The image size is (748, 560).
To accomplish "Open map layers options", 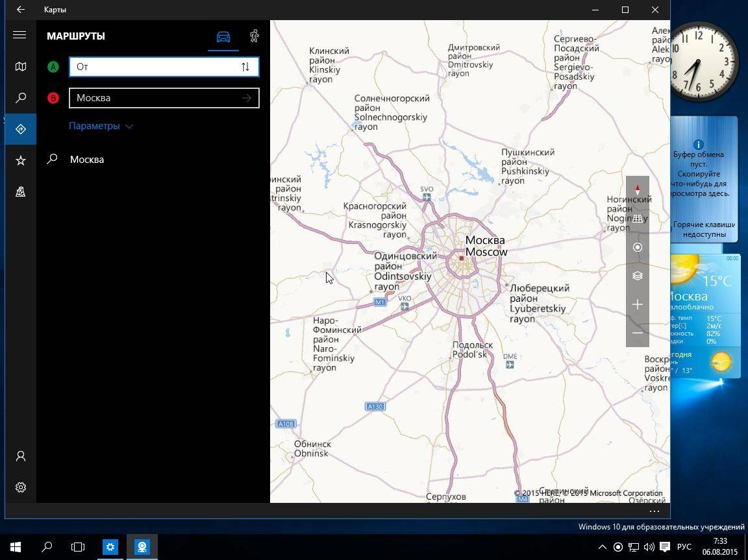I will (x=638, y=276).
